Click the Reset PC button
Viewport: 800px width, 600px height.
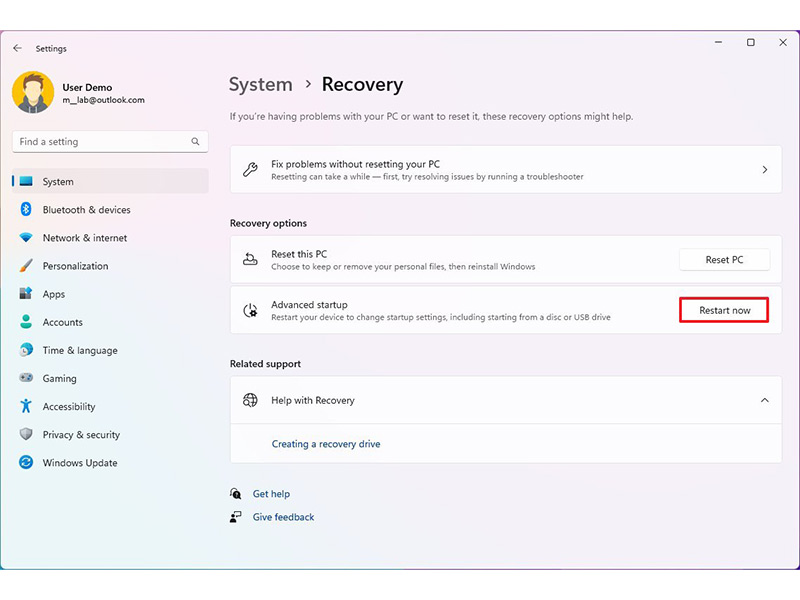[x=724, y=260]
